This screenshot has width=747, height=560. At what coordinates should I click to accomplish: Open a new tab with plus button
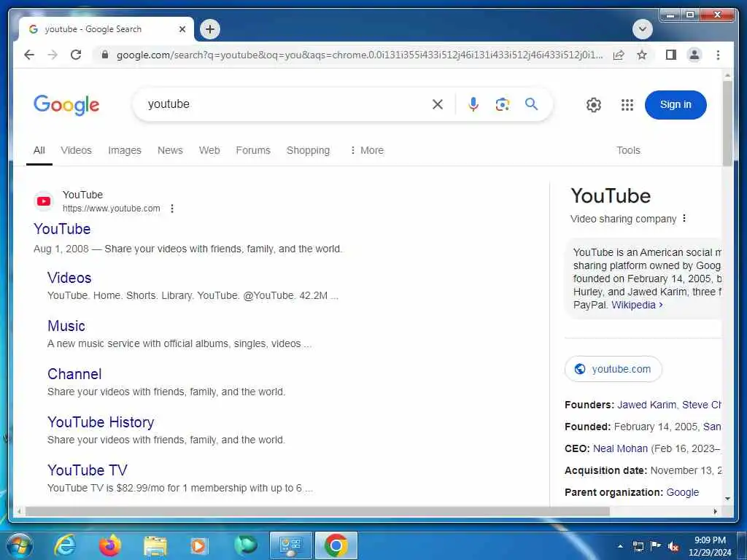[x=210, y=29]
